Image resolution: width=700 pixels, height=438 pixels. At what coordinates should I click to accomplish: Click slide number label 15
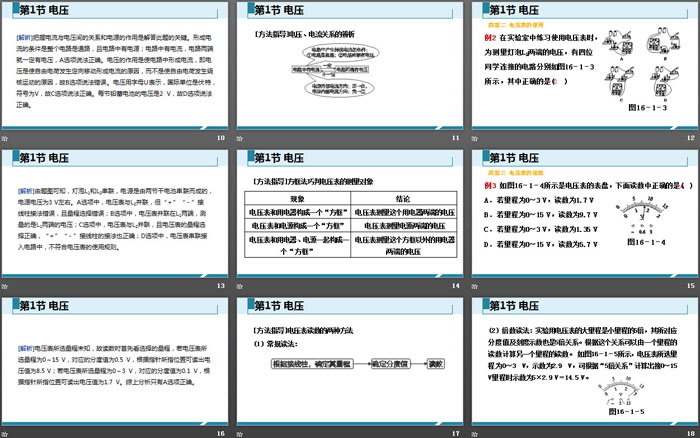(691, 286)
